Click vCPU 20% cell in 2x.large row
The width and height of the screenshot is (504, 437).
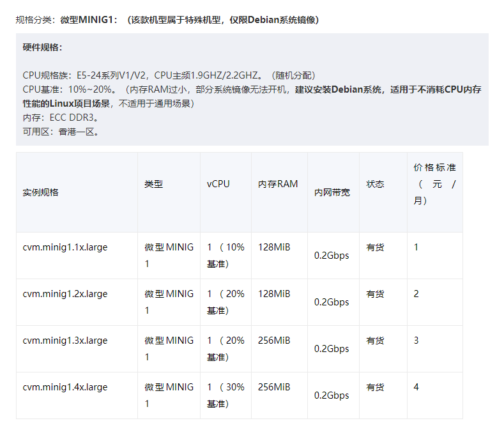[x=225, y=302]
